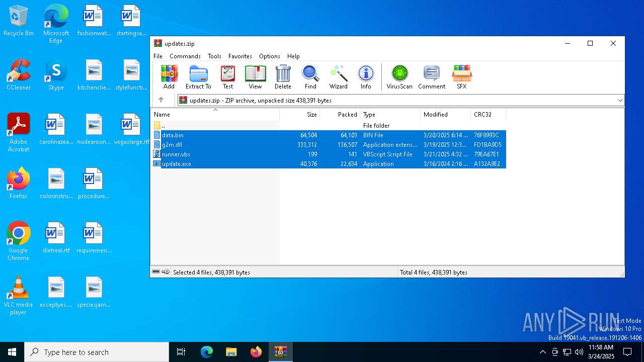The width and height of the screenshot is (644, 362).
Task: Click the WinRAR taskbar button
Action: 280,352
